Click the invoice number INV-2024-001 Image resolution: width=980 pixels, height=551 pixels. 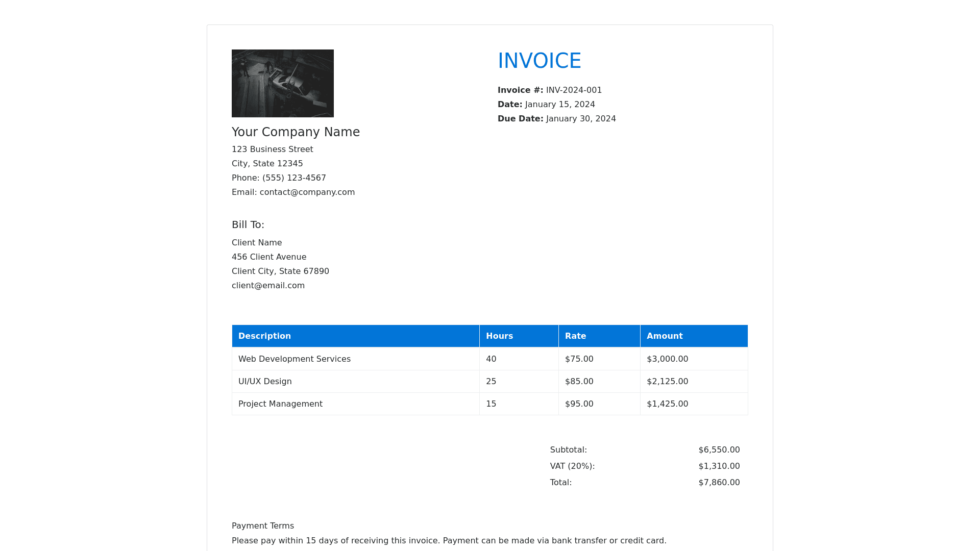(x=574, y=90)
